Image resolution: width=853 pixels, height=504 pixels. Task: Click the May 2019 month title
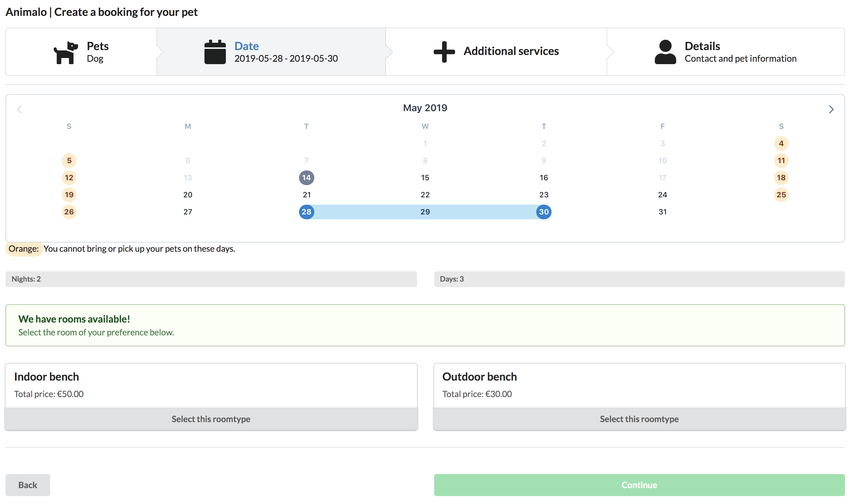pyautogui.click(x=425, y=108)
